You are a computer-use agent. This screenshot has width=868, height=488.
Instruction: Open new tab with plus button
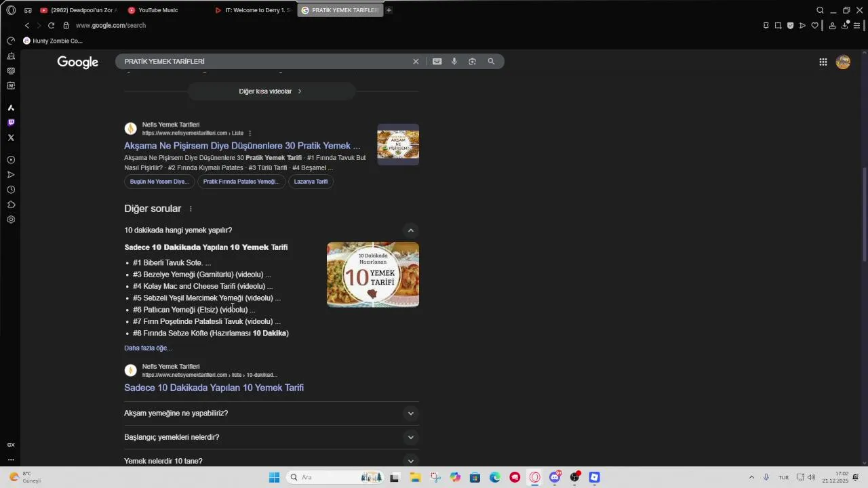point(389,10)
